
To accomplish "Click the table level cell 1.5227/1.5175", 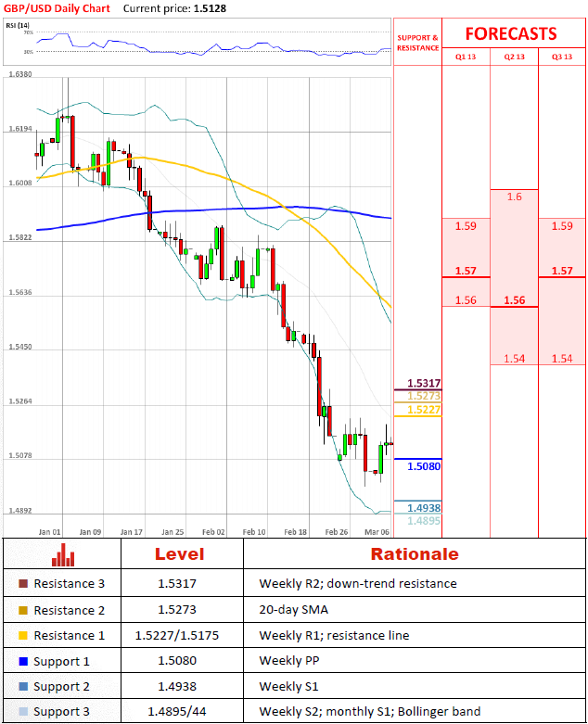I will pos(177,636).
